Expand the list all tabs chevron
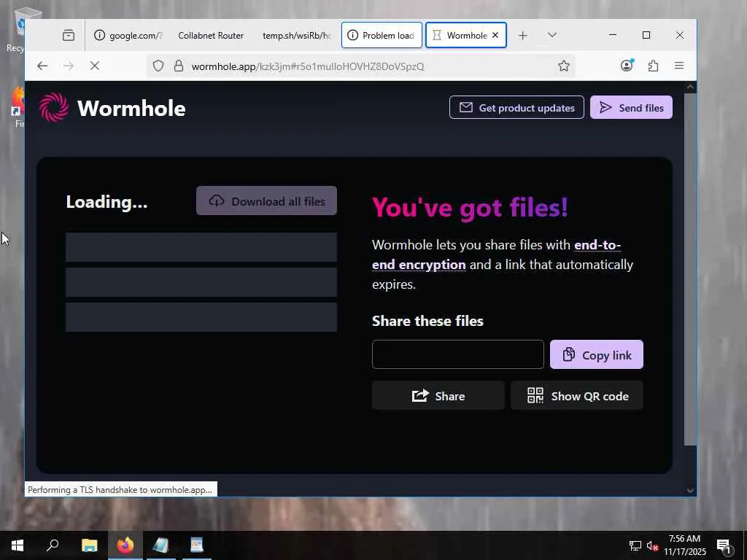The width and height of the screenshot is (747, 560). (552, 35)
